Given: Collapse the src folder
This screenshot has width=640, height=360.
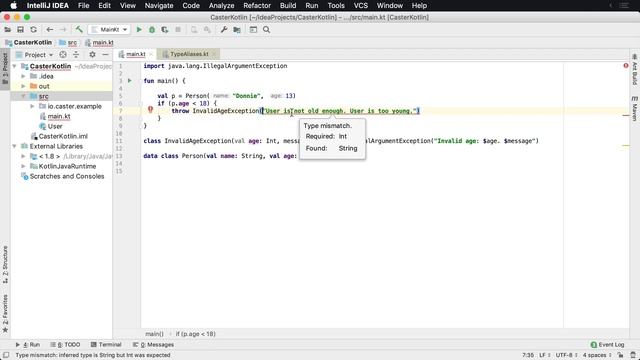Looking at the screenshot, I should tap(23, 96).
